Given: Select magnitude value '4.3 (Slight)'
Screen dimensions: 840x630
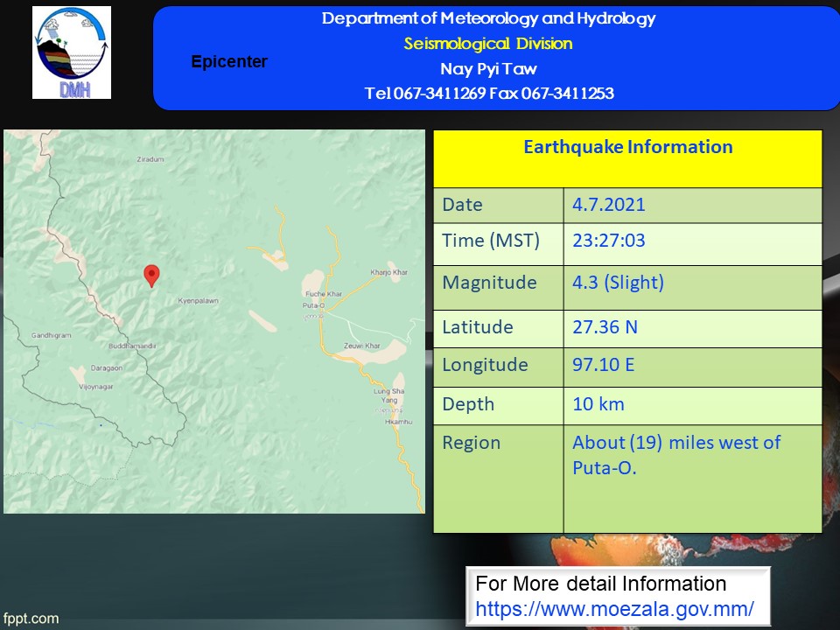Looking at the screenshot, I should coord(619,283).
